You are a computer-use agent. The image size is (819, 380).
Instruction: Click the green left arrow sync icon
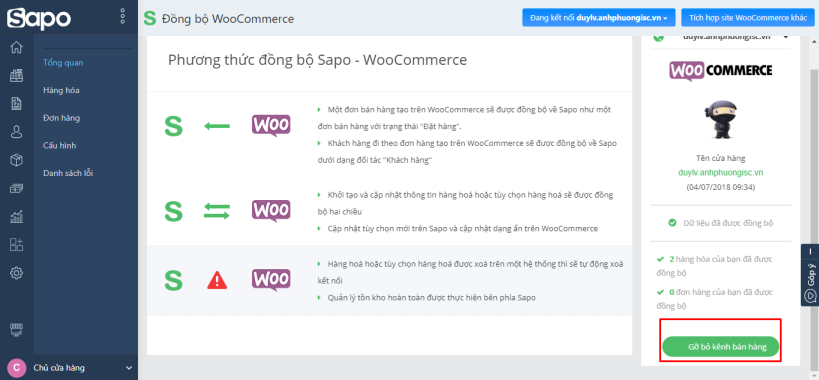217,126
